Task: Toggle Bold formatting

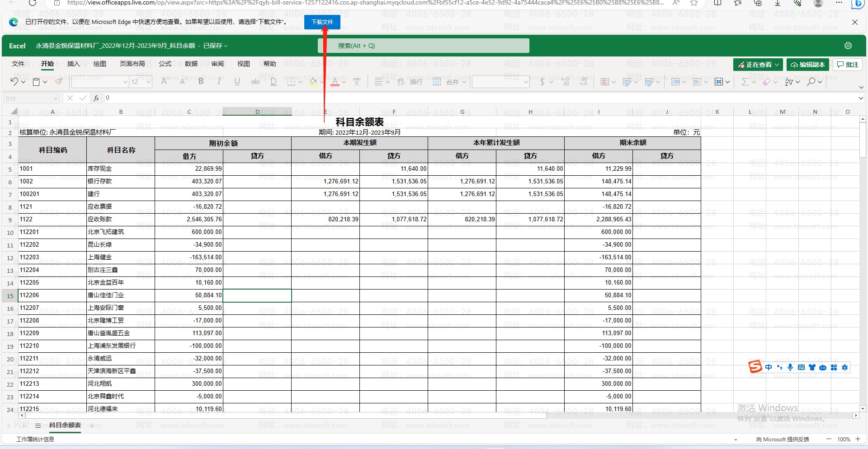Action: point(201,81)
